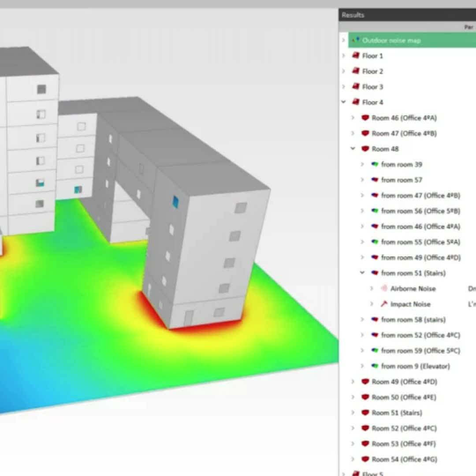Select from room 58 (stairs)
Viewport: 476px width, 476px height.
click(x=413, y=320)
